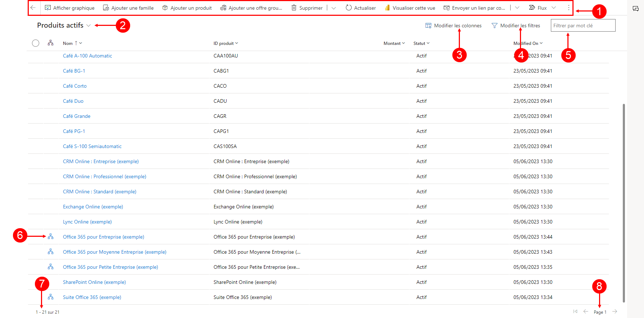Open the Flux menu
The image size is (644, 318).
pos(538,8)
